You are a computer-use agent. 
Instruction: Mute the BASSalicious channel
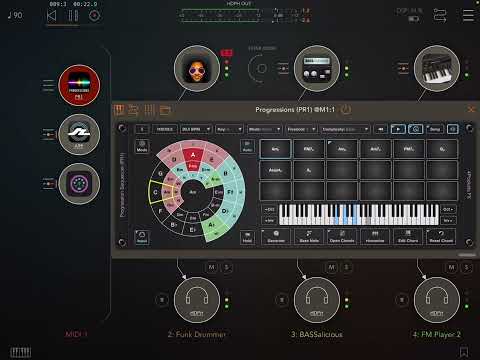331,267
